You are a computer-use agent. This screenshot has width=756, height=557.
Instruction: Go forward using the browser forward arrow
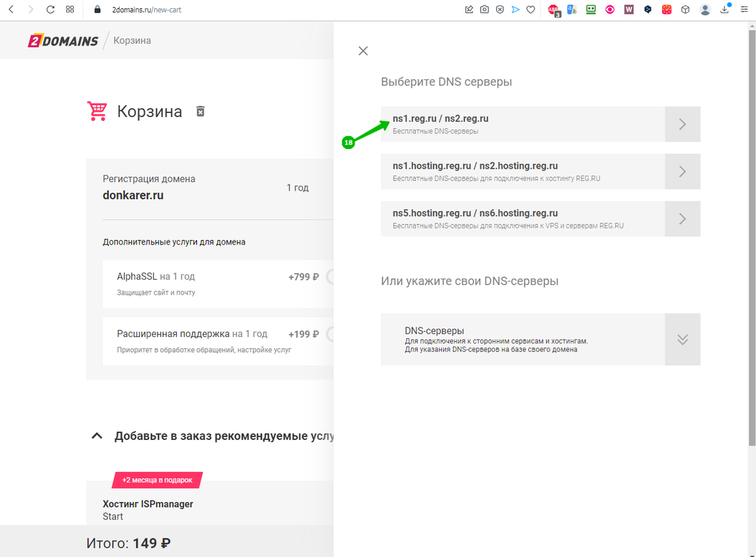coord(31,9)
